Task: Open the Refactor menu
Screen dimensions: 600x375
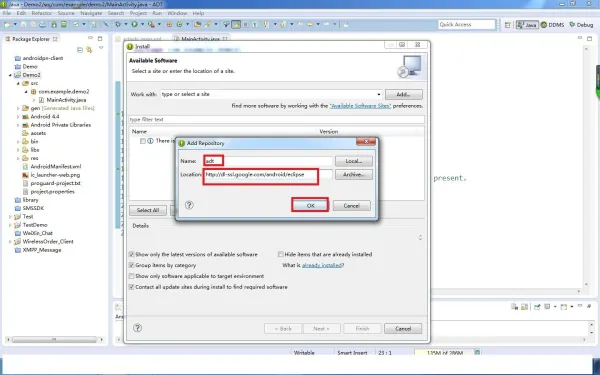Action: coord(42,13)
